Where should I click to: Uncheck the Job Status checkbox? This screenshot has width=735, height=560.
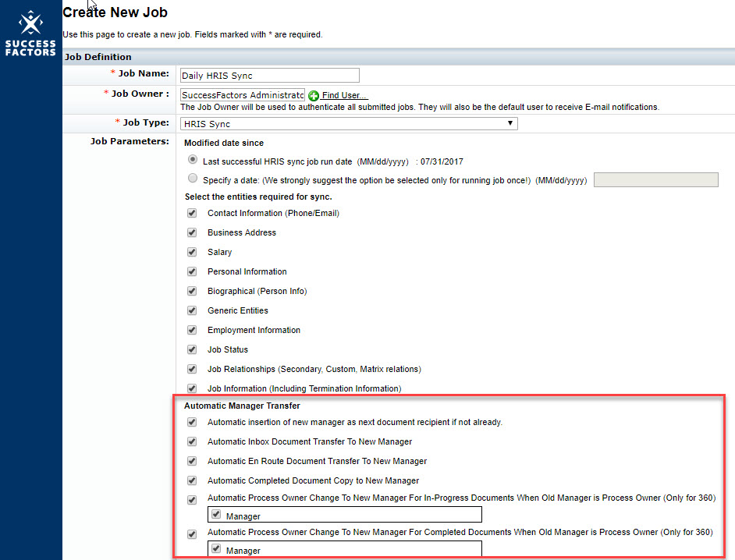tap(192, 349)
